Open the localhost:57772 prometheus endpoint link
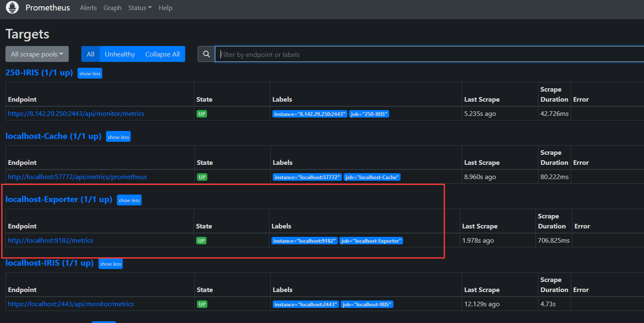The width and height of the screenshot is (644, 323). tap(78, 177)
